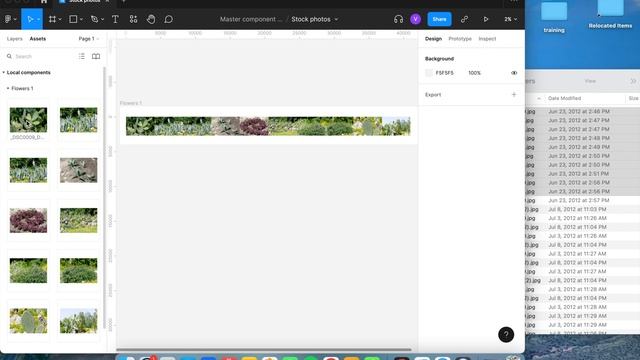The image size is (640, 360).
Task: Switch assets to list view
Action: pos(82,56)
